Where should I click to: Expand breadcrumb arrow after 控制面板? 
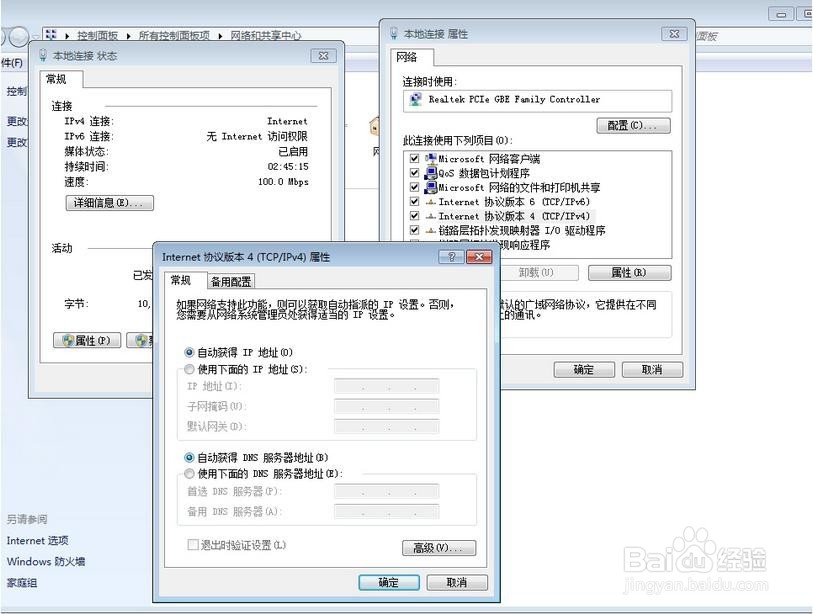pyautogui.click(x=128, y=36)
